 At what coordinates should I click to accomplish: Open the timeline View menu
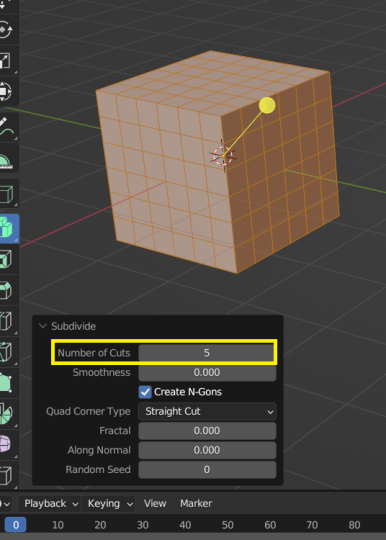[155, 503]
